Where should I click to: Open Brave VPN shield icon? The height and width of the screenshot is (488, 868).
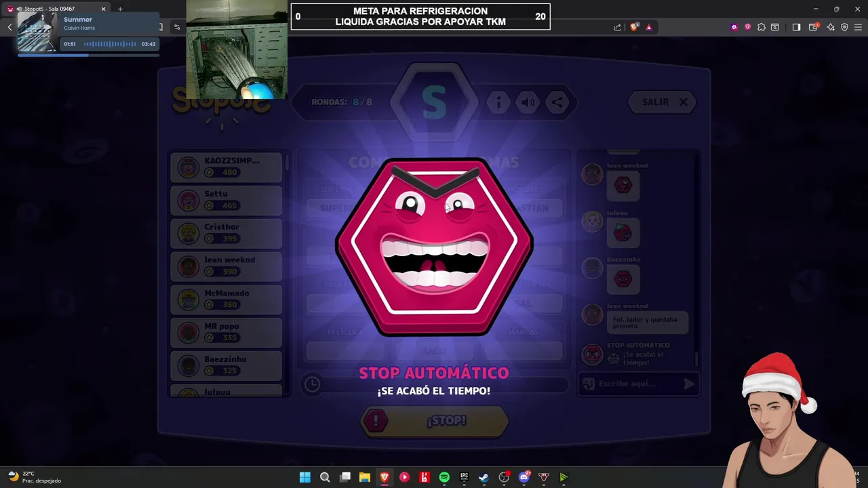coord(844,27)
